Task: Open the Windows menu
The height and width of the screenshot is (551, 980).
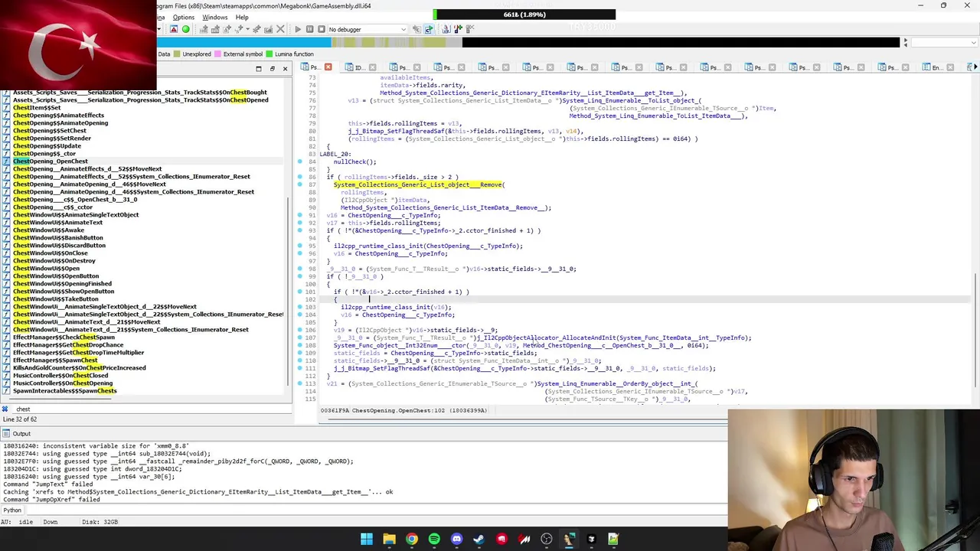Action: click(x=214, y=17)
